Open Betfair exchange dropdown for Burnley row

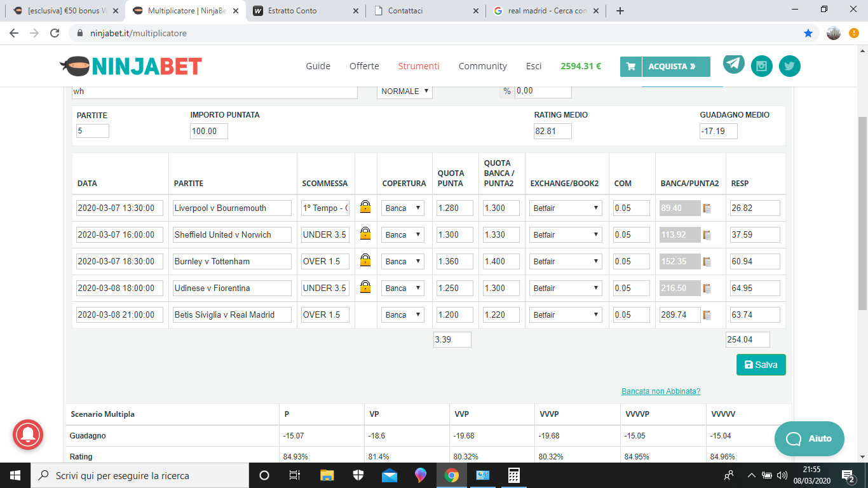566,261
